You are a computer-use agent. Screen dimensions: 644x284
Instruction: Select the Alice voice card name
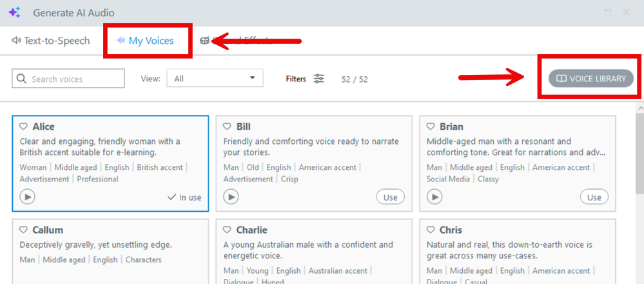point(44,127)
